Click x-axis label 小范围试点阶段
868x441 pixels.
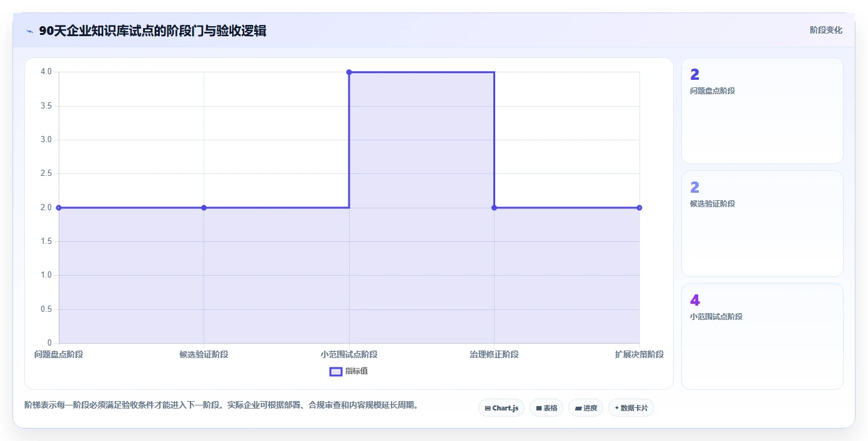[349, 354]
